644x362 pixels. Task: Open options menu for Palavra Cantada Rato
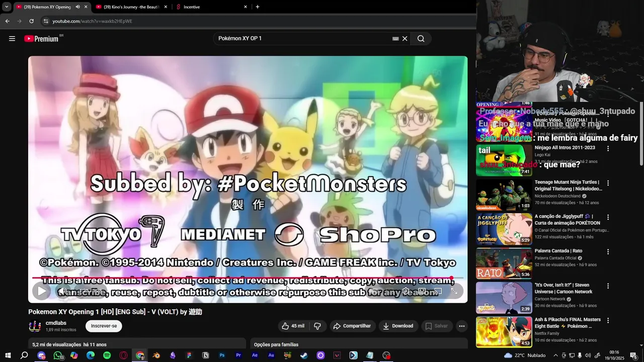608,251
